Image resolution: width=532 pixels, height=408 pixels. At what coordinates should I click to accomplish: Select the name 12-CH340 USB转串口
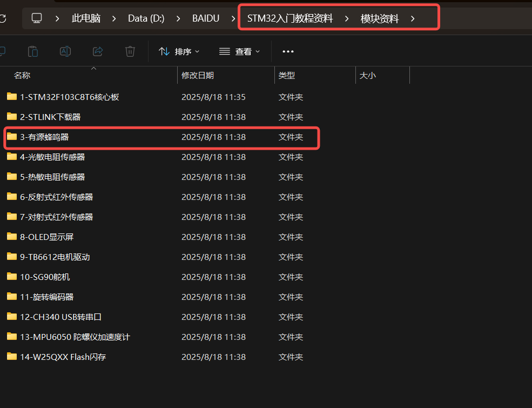click(60, 317)
